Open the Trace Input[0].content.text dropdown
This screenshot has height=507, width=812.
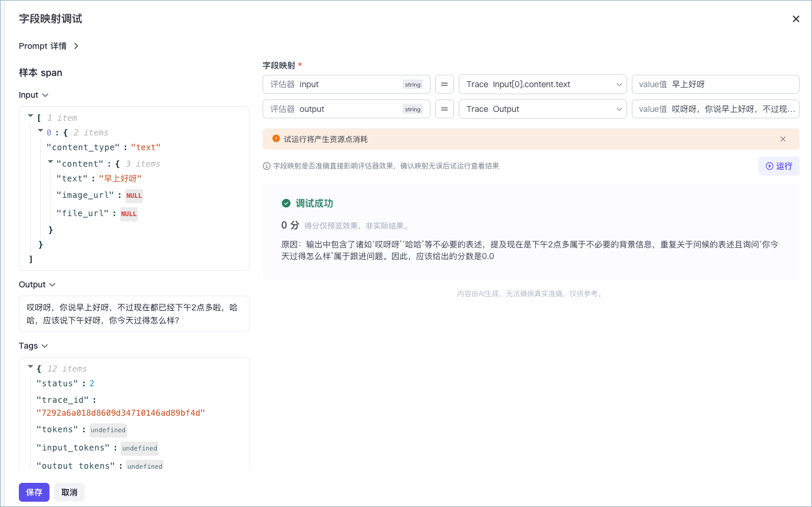[x=542, y=84]
